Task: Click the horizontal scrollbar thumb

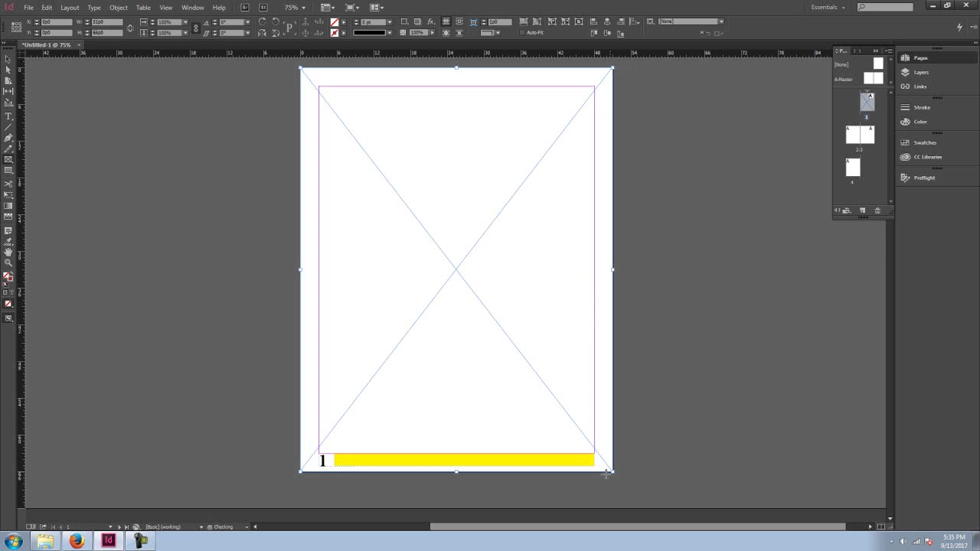Action: (x=638, y=527)
